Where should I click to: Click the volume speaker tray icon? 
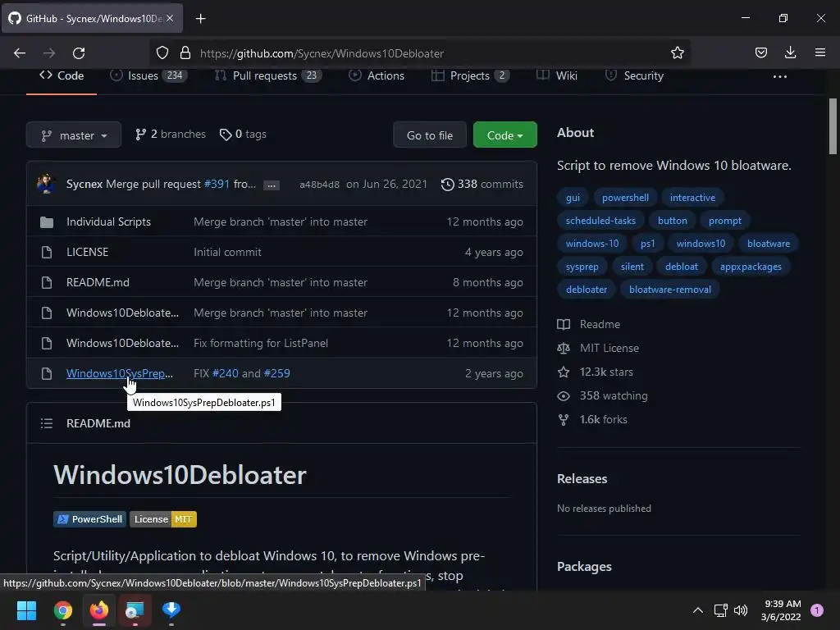pos(741,609)
